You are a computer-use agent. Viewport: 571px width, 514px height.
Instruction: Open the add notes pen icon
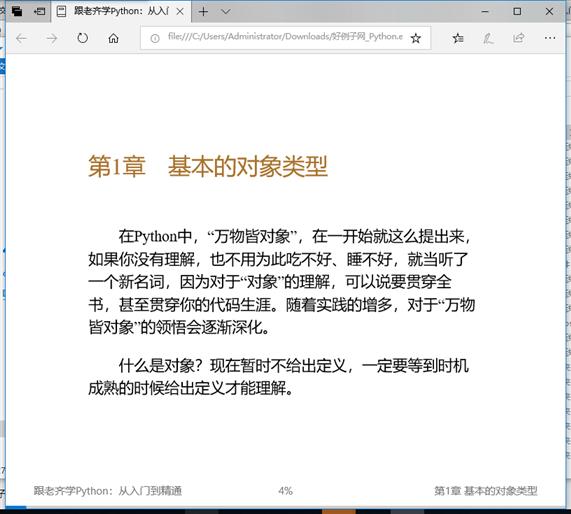tap(488, 38)
